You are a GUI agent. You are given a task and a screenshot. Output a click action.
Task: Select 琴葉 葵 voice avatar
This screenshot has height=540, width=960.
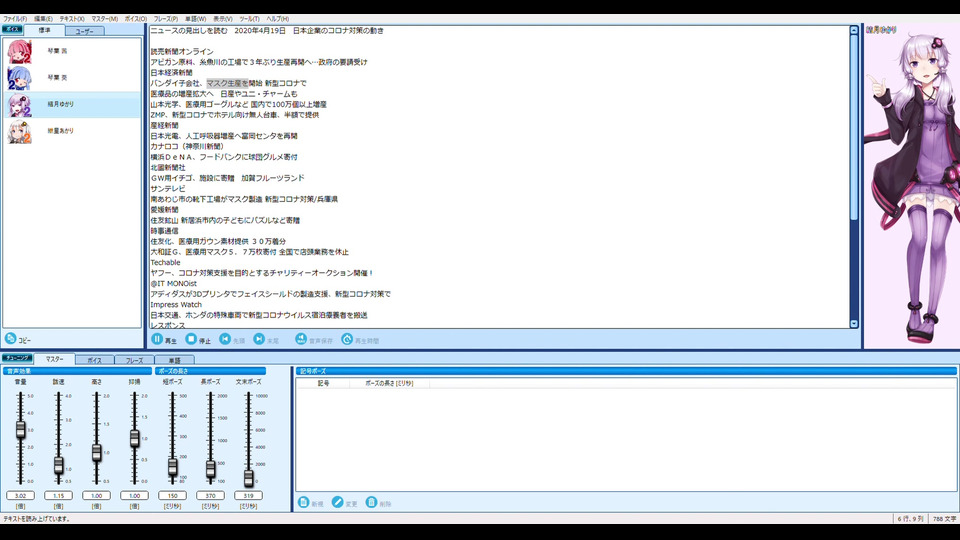point(19,78)
